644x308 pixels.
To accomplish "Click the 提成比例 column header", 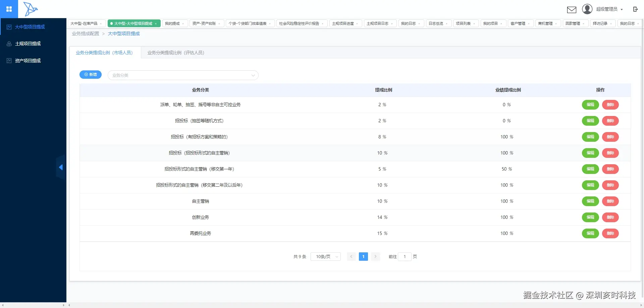I will (x=383, y=90).
